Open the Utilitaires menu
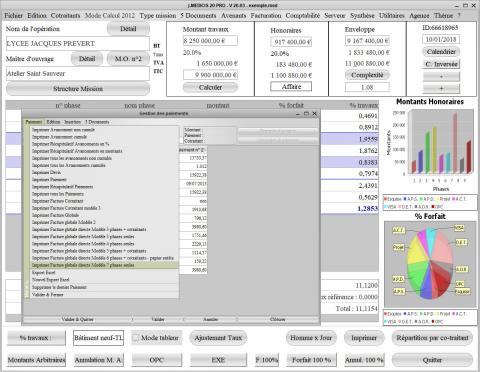 [391, 16]
